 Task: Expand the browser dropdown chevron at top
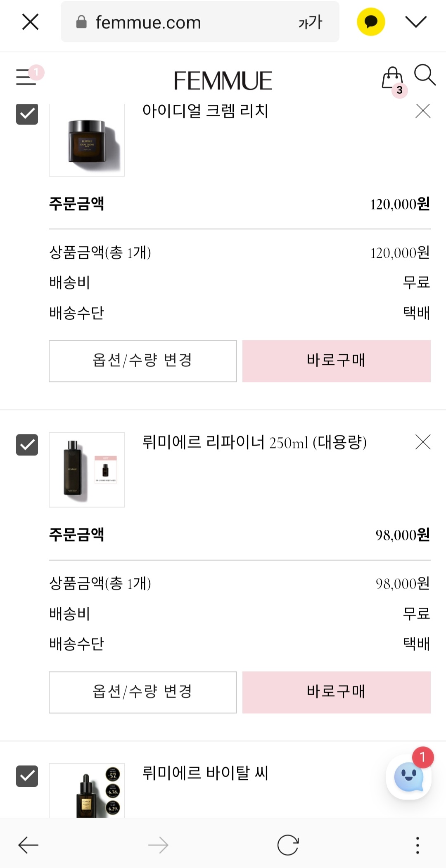point(416,22)
